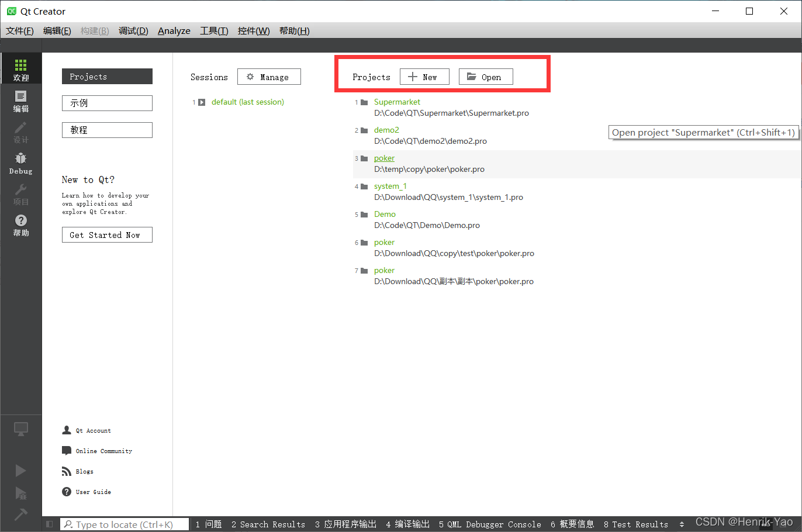Viewport: 802px width, 532px height.
Task: Open the 控件(W) menu
Action: coord(254,31)
